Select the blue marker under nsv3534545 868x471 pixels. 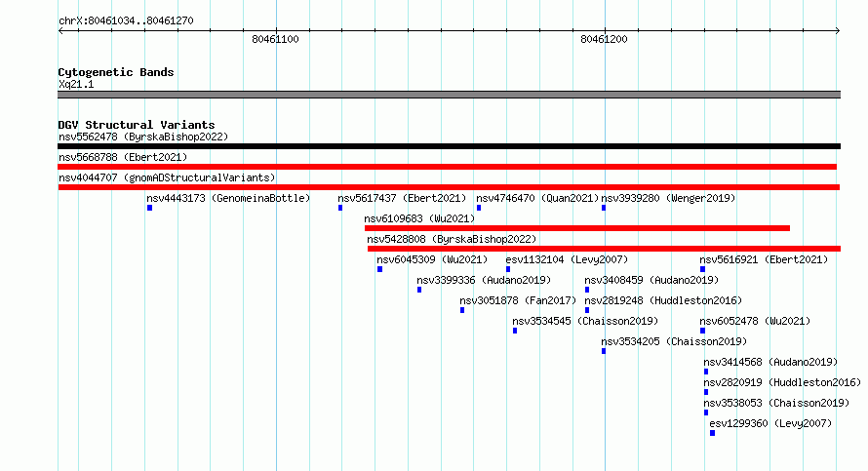[515, 331]
